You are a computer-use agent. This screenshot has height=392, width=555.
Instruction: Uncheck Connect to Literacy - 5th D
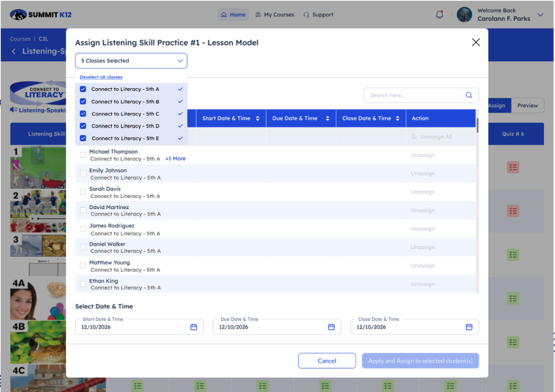(83, 126)
